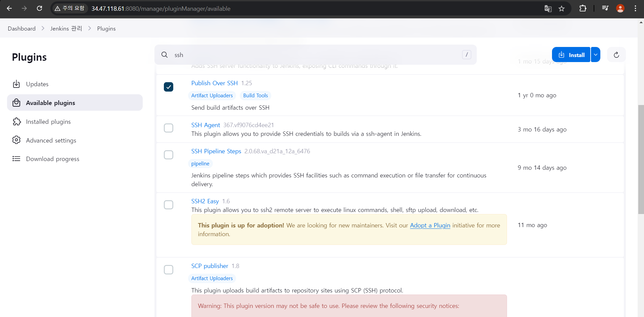This screenshot has width=644, height=317.
Task: Go to Dashboard breadcrumb
Action: [x=21, y=29]
